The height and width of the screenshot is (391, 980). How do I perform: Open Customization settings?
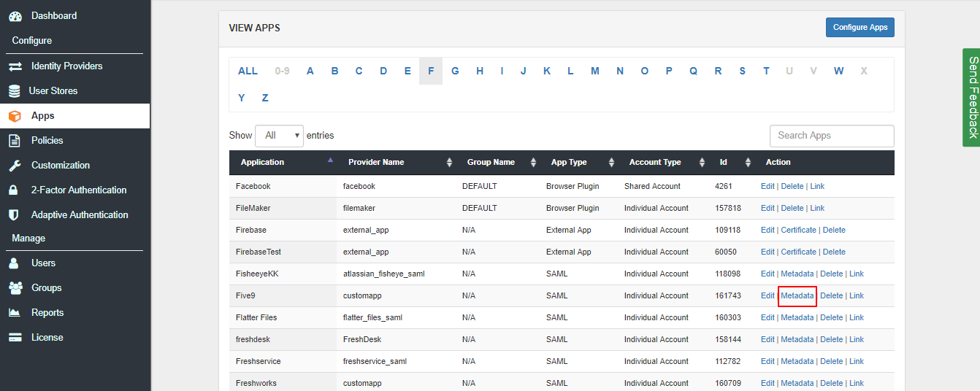tap(61, 166)
